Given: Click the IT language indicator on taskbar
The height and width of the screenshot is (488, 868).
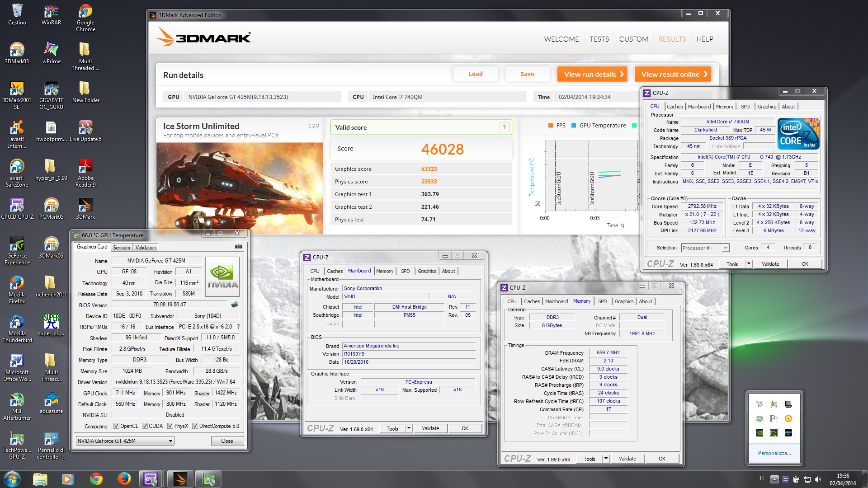Looking at the screenshot, I should tap(762, 478).
